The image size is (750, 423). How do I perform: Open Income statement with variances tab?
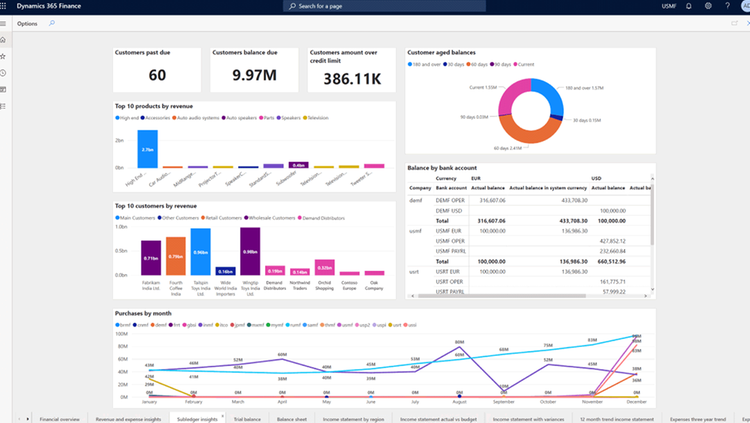(x=529, y=419)
